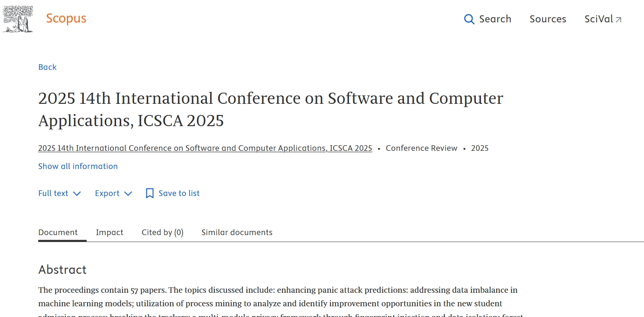
Task: Click the Conference Review document type label
Action: tap(421, 148)
